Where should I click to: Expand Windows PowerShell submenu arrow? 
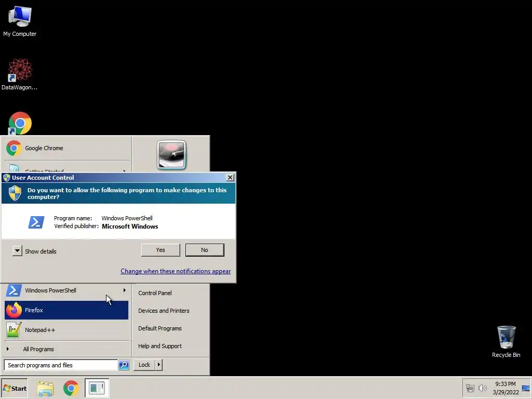125,290
